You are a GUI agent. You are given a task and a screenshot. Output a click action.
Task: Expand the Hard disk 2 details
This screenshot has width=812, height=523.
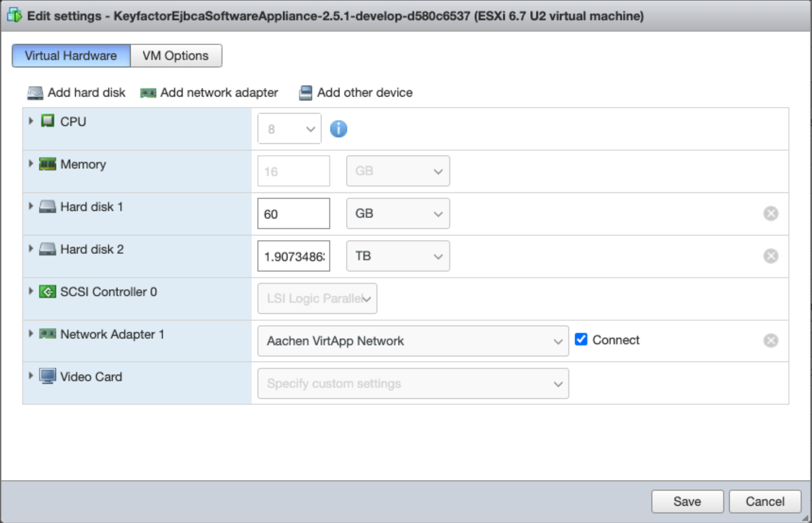[31, 249]
